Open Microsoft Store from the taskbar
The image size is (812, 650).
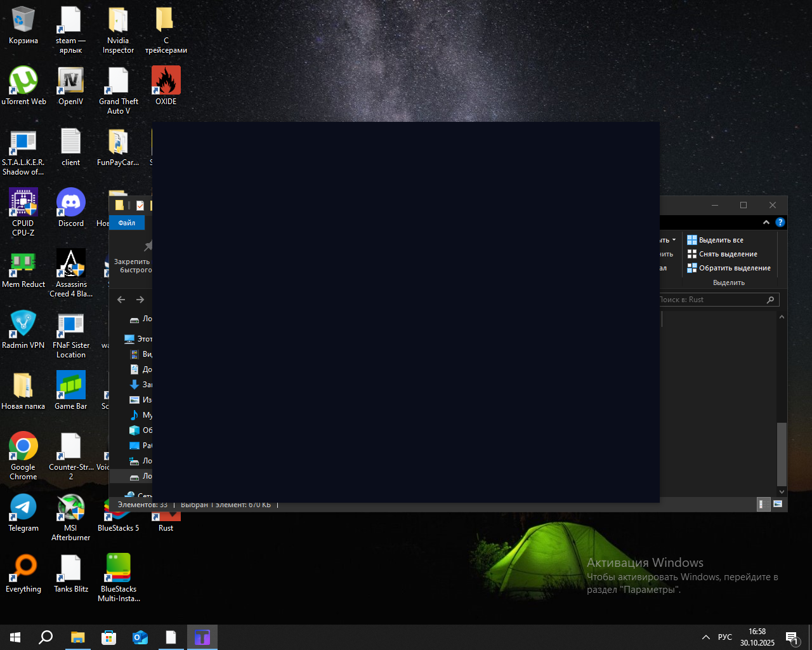point(109,637)
